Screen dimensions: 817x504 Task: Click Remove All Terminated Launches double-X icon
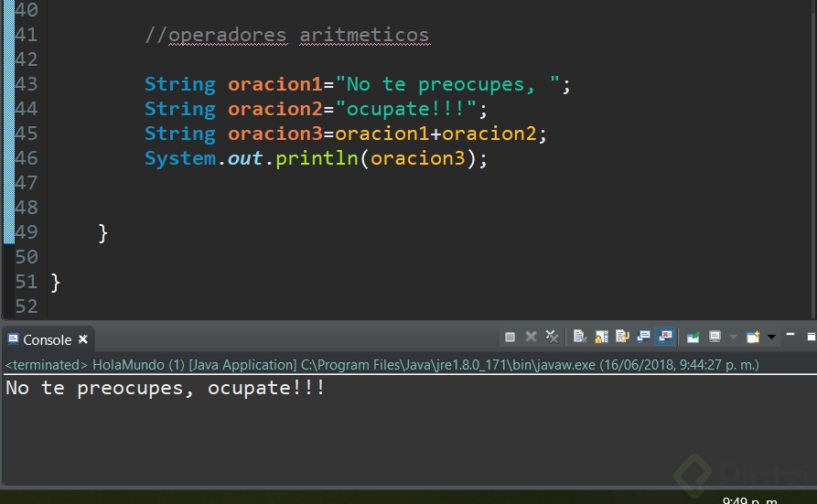coord(552,337)
